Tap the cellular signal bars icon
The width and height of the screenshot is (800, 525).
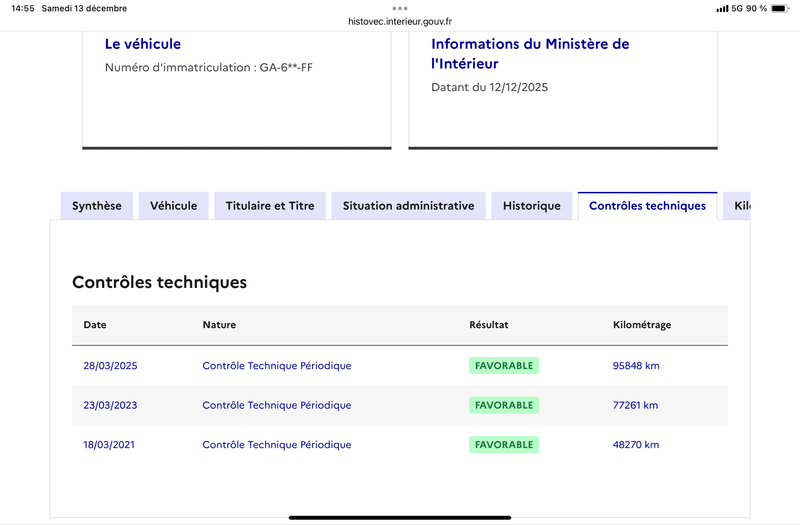[722, 9]
